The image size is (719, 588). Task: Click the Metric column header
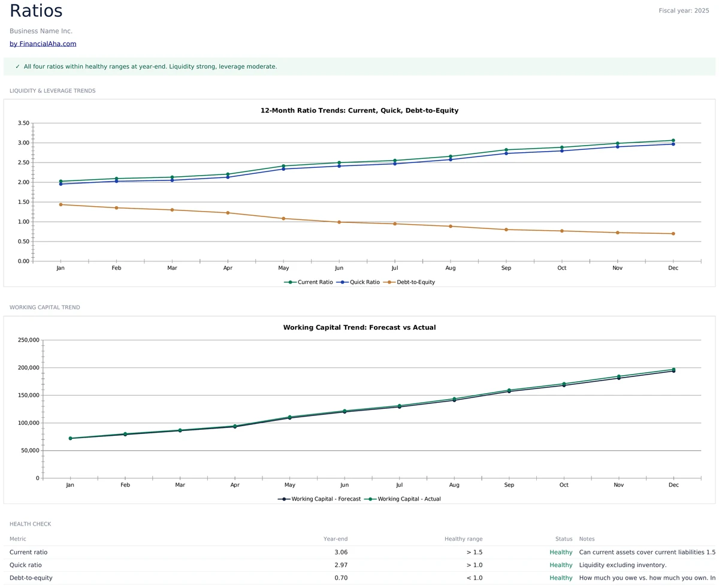(18, 539)
